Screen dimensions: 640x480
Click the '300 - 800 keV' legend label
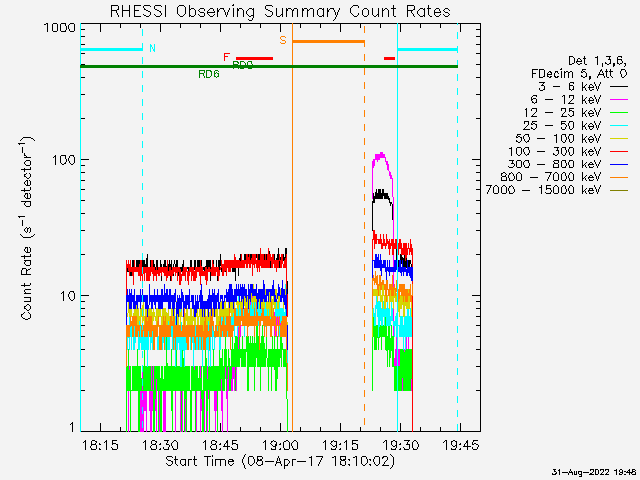[x=554, y=164]
